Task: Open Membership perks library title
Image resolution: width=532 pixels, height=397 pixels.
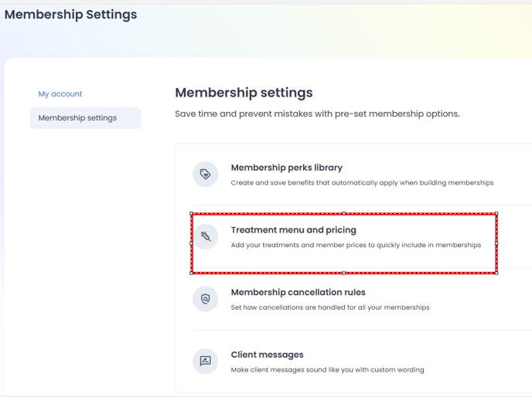Action: tap(287, 168)
